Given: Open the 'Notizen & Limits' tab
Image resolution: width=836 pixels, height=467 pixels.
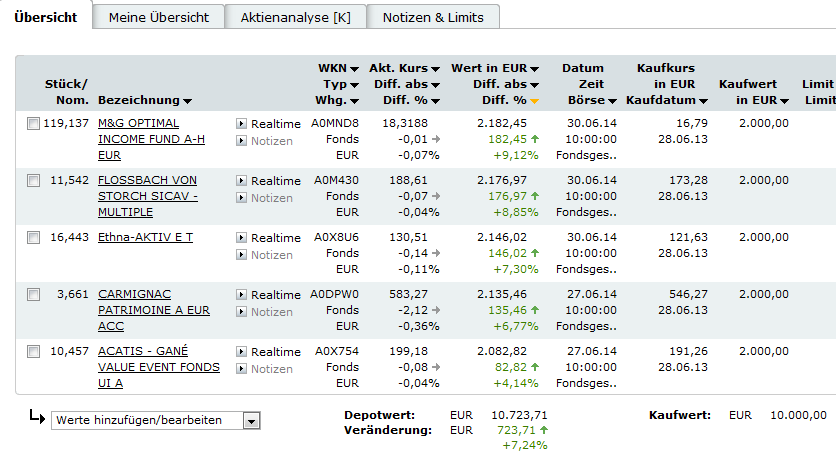Looking at the screenshot, I should pos(433,17).
